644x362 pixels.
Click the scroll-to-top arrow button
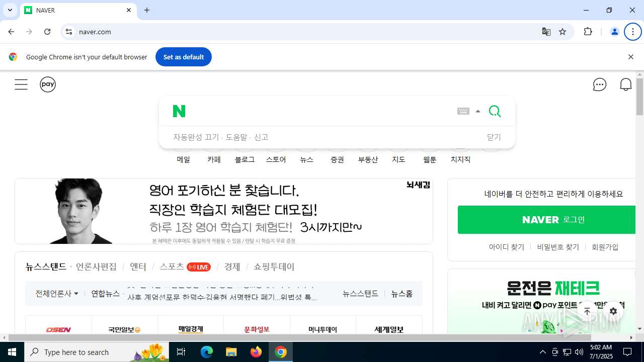pyautogui.click(x=587, y=311)
